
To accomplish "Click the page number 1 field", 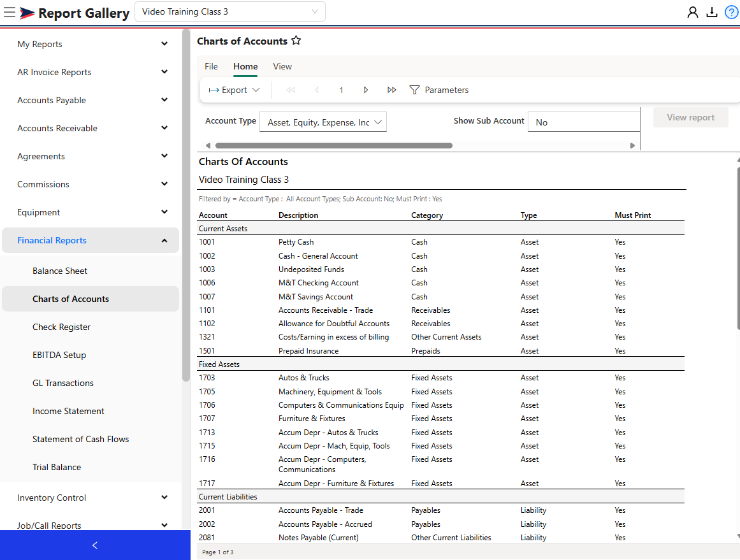I will click(341, 90).
